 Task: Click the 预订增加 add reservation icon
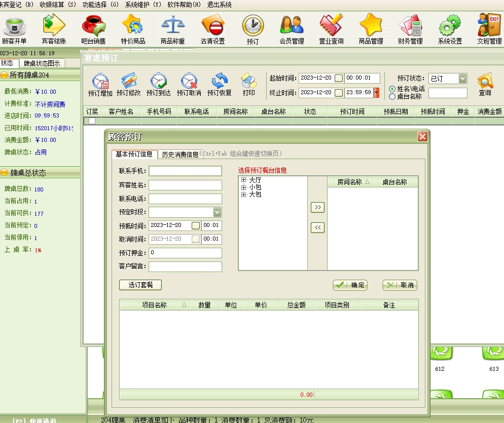[100, 84]
